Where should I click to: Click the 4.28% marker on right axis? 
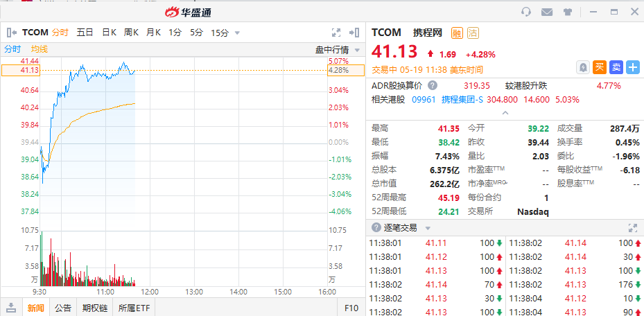pyautogui.click(x=346, y=70)
